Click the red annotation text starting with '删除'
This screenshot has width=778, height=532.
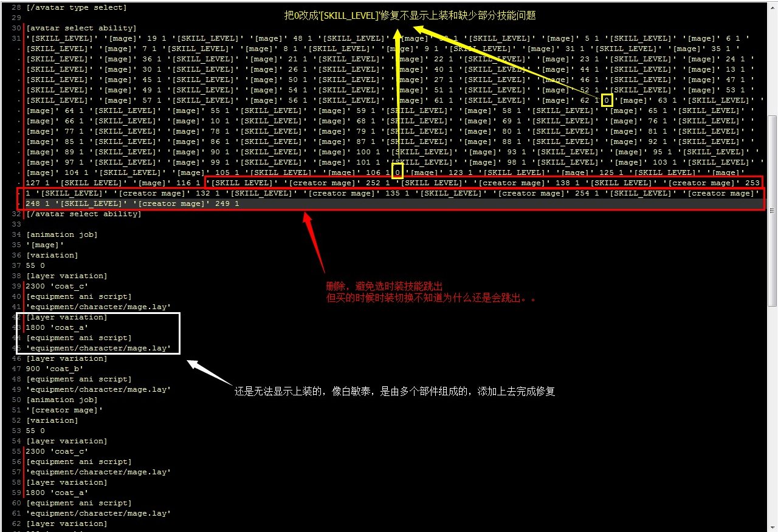coord(384,287)
